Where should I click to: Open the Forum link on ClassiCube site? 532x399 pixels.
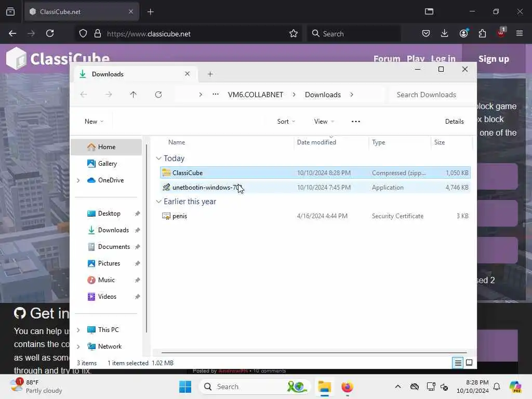coord(387,59)
